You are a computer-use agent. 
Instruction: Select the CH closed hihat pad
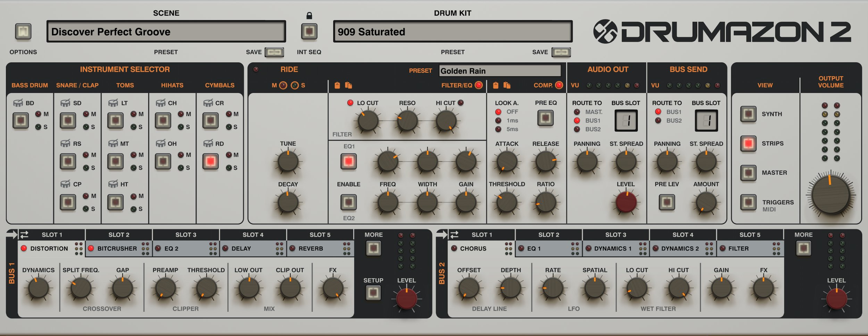coord(163,121)
